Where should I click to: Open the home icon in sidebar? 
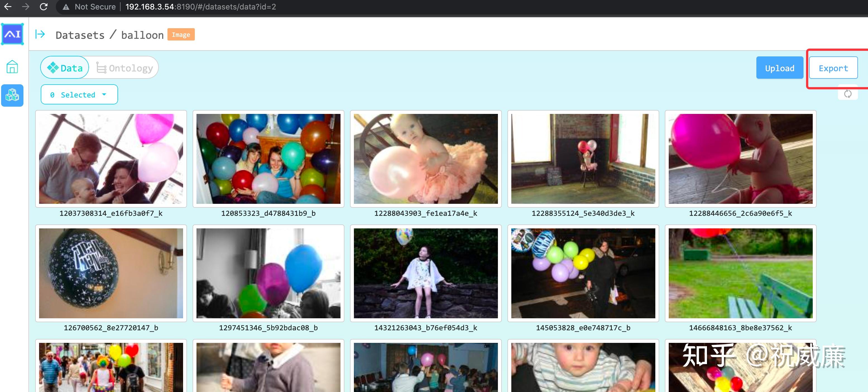(x=13, y=67)
